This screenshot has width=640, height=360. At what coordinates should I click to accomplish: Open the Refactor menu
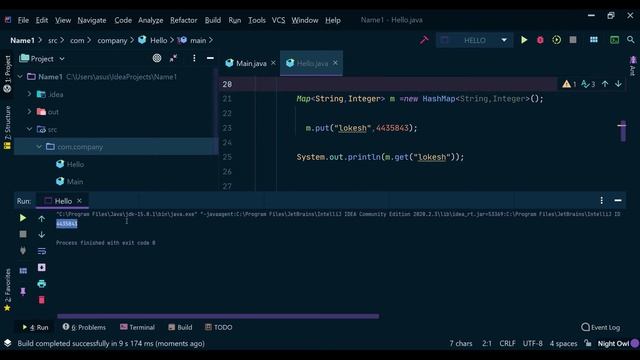click(x=184, y=20)
